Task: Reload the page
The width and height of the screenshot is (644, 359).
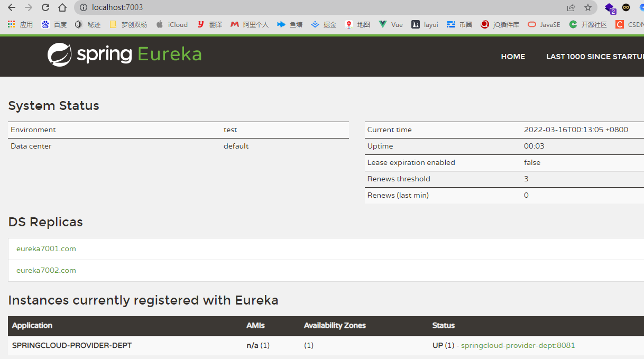Action: click(x=45, y=7)
